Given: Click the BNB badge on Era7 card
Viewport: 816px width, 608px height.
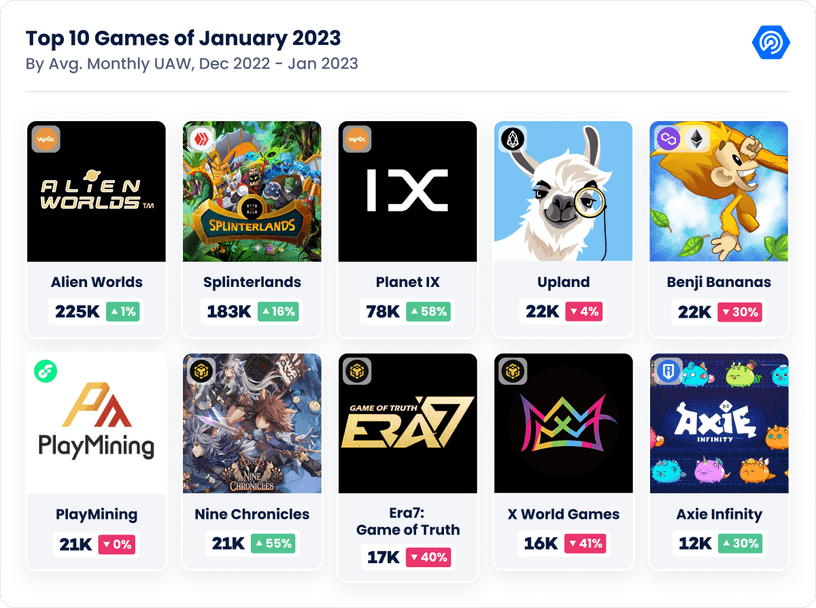Looking at the screenshot, I should [x=357, y=371].
